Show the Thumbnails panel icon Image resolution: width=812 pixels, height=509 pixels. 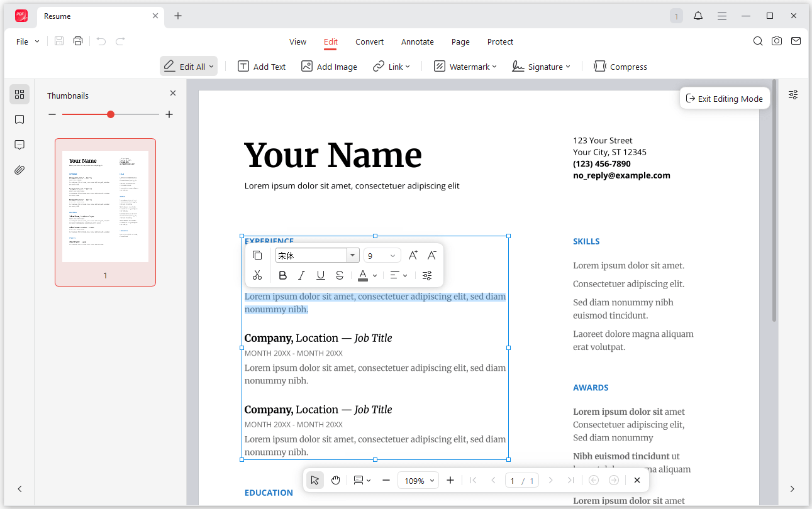tap(19, 94)
